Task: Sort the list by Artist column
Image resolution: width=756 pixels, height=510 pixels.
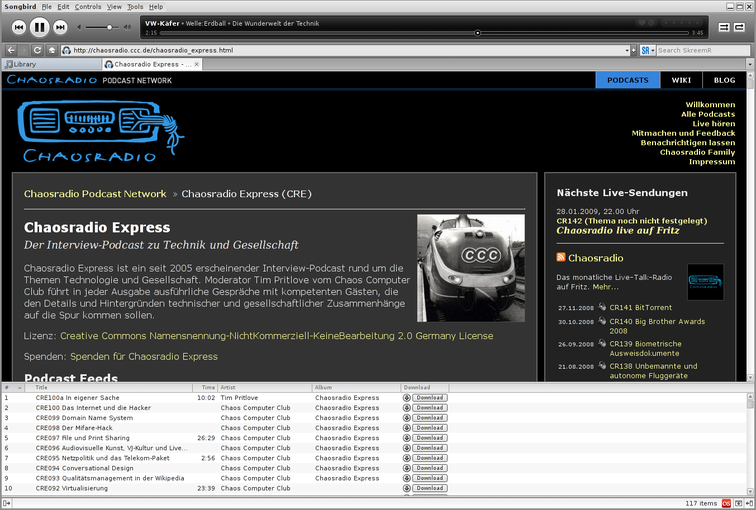Action: coord(265,388)
